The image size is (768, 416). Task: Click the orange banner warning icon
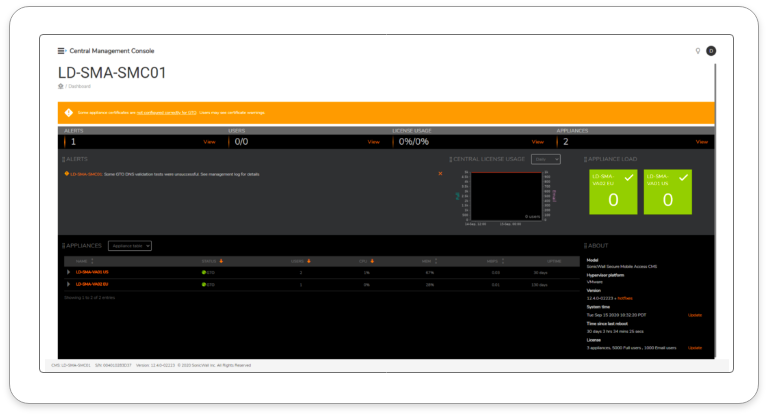(x=69, y=113)
